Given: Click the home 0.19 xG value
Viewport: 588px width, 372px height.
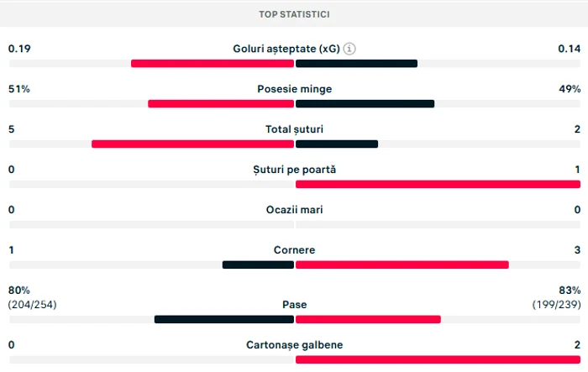Looking at the screenshot, I should [20, 49].
